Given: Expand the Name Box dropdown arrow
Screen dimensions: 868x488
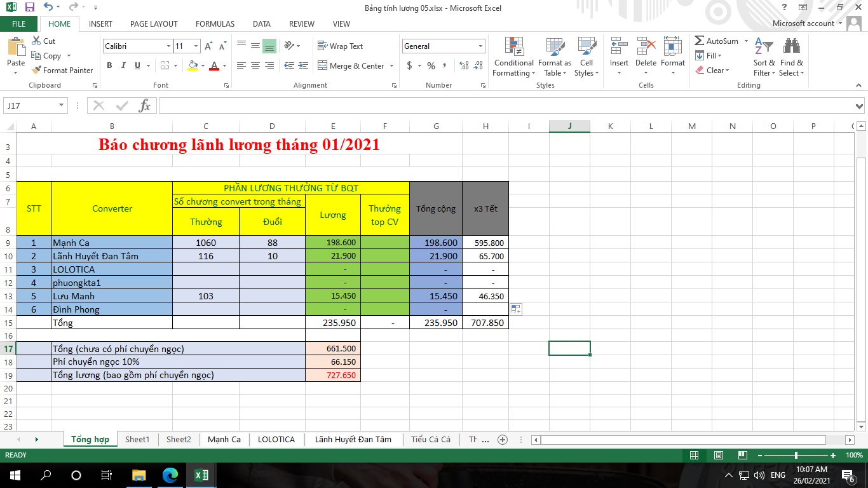Looking at the screenshot, I should [x=62, y=105].
